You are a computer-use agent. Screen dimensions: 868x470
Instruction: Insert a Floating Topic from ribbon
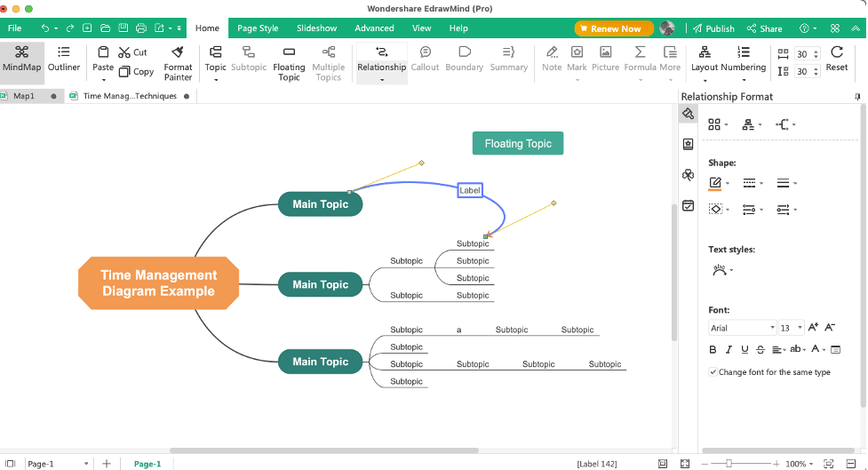pyautogui.click(x=289, y=63)
